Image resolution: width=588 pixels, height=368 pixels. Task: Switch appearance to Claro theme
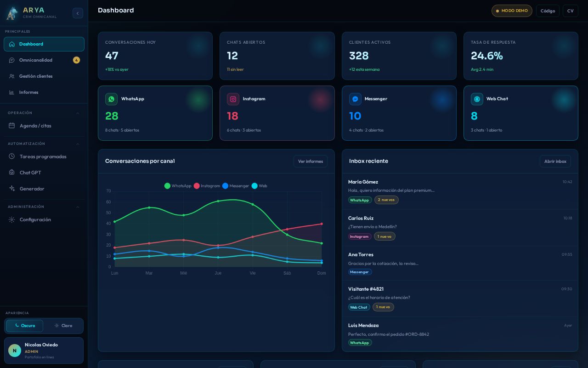pos(63,326)
